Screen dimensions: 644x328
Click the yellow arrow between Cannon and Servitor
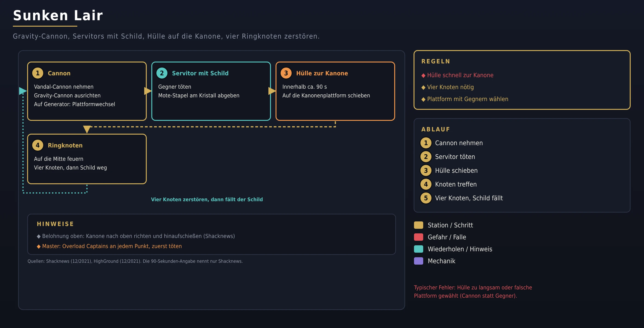[x=148, y=91]
